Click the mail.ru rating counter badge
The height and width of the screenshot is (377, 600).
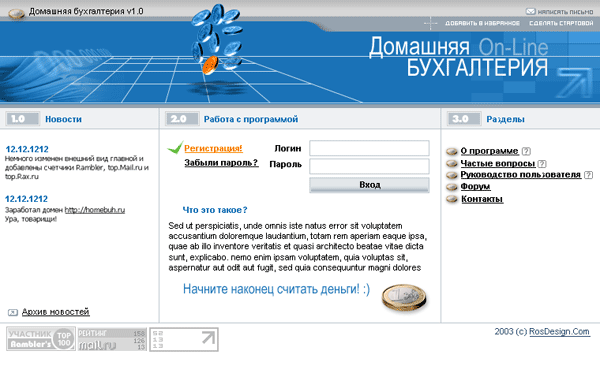point(112,339)
